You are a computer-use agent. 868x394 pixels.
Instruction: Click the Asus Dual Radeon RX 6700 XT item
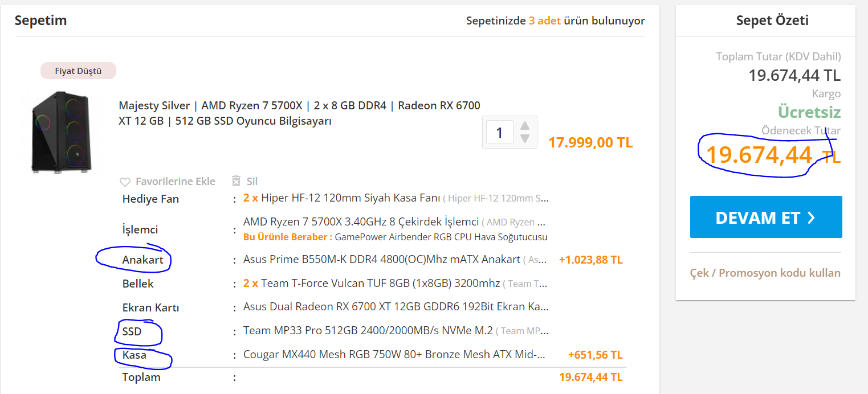click(x=396, y=307)
